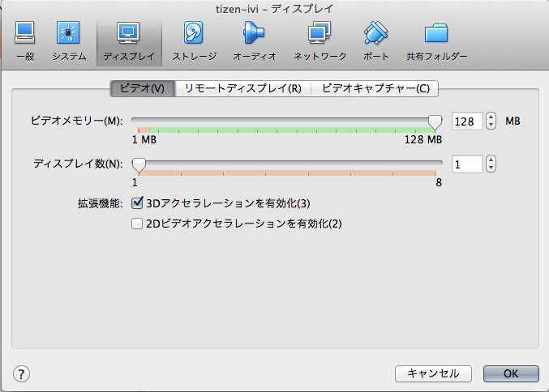This screenshot has height=392, width=549.
Task: Click the ビデオメモリー slider handle
Action: pyautogui.click(x=435, y=122)
